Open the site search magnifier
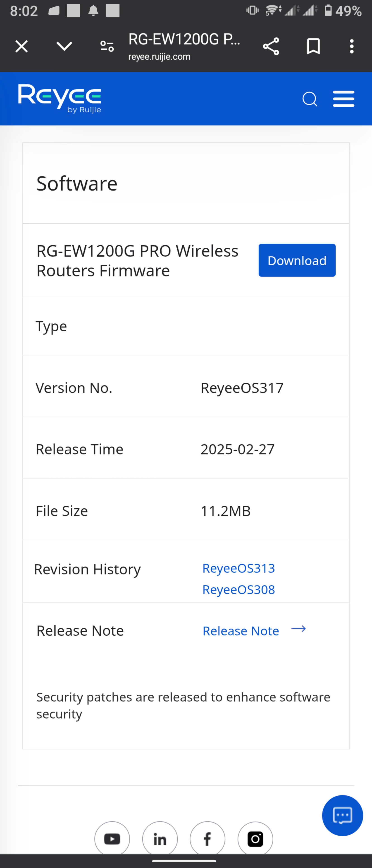The image size is (372, 868). pyautogui.click(x=310, y=99)
